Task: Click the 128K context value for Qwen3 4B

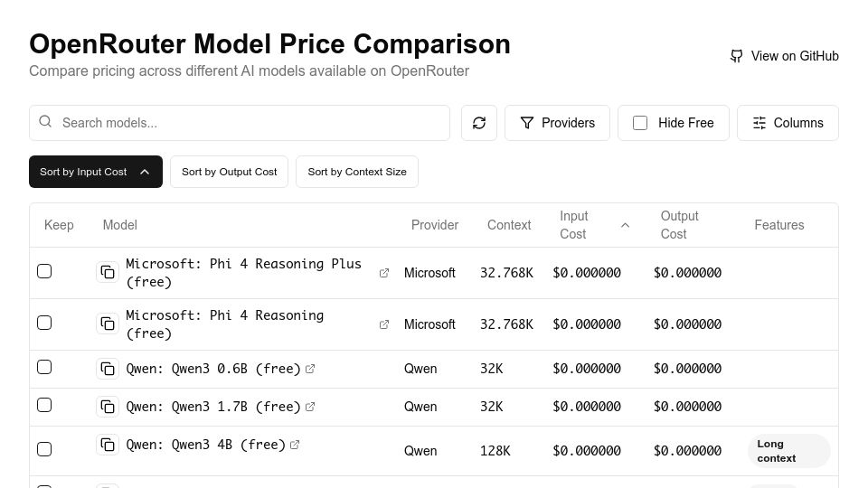Action: 495,451
